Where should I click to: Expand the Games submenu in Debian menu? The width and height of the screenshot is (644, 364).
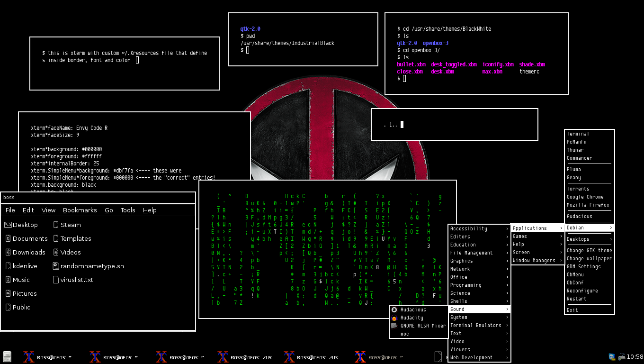537,236
